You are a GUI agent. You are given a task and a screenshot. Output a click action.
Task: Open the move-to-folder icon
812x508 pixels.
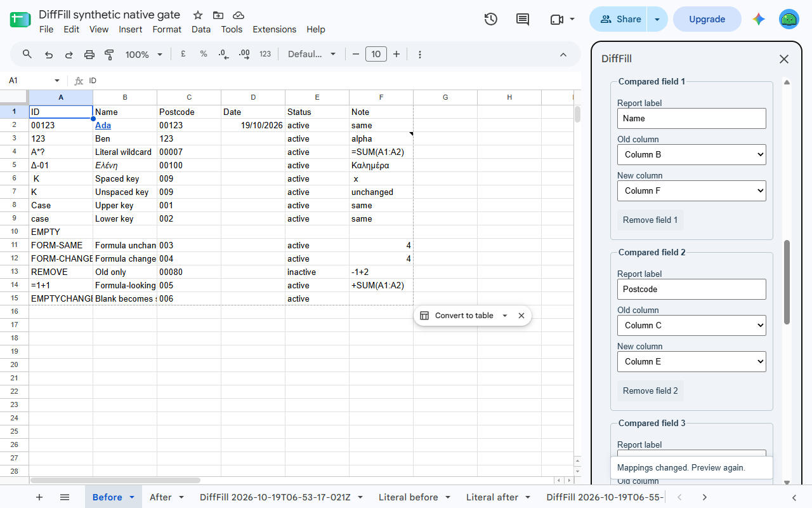point(218,15)
